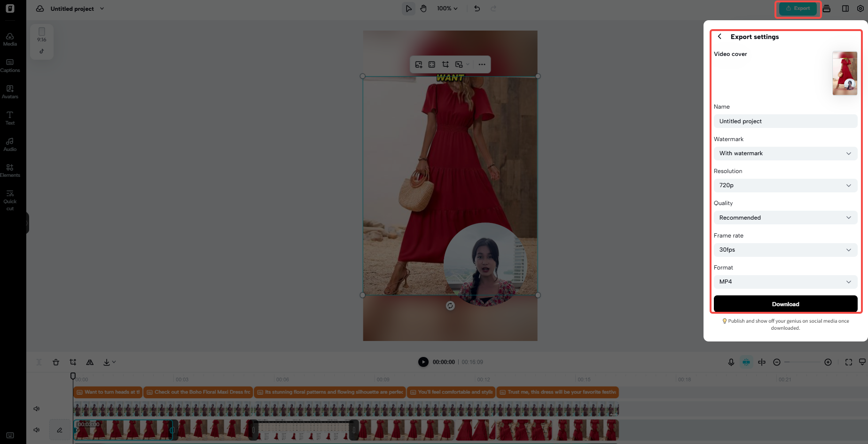Image resolution: width=868 pixels, height=444 pixels.
Task: Crop the selected clip with the crop icon
Action: tap(73, 362)
